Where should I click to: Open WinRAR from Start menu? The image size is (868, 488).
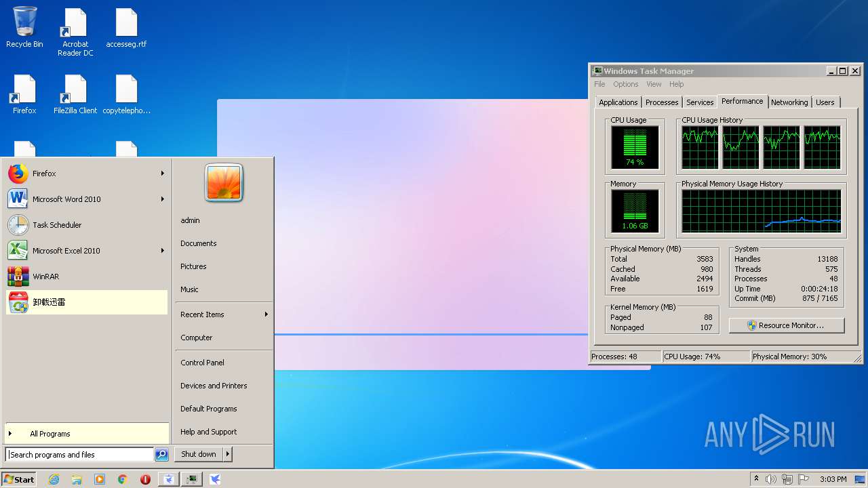pyautogui.click(x=87, y=277)
